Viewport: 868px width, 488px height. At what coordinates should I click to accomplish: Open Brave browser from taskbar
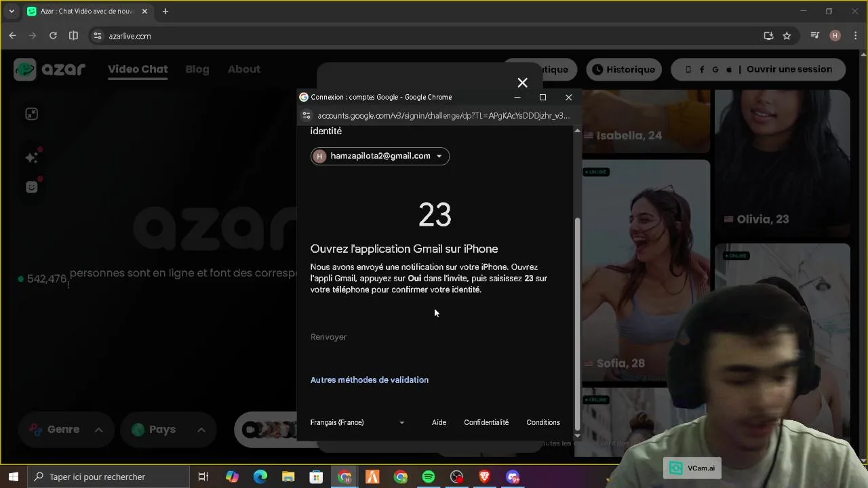tap(484, 476)
